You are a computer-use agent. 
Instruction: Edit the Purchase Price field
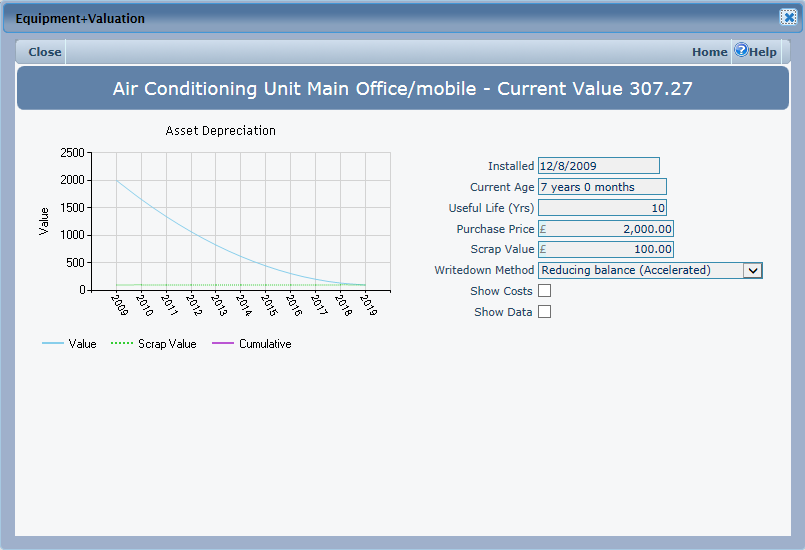[x=605, y=229]
